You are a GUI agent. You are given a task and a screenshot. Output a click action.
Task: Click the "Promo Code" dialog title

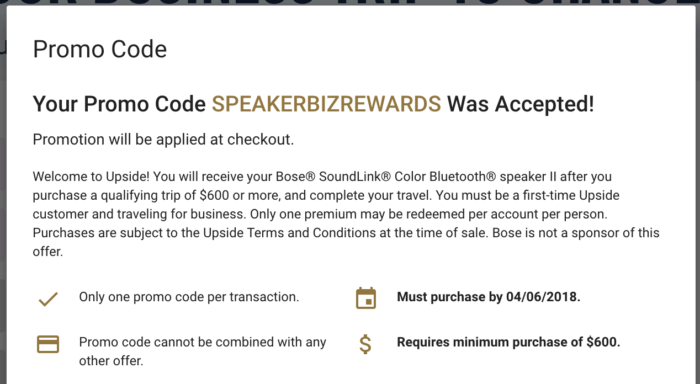click(x=100, y=49)
